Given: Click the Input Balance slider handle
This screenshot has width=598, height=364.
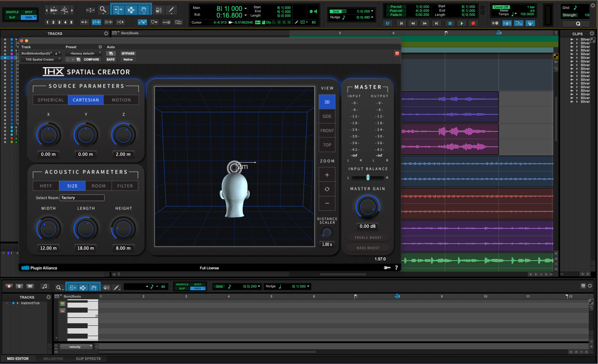Looking at the screenshot, I should pyautogui.click(x=368, y=178).
